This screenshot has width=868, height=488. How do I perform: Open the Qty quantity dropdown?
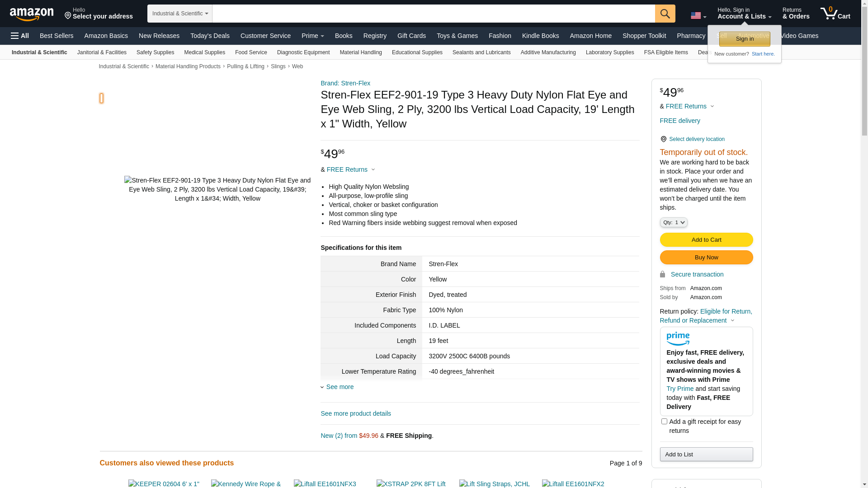[x=673, y=222]
